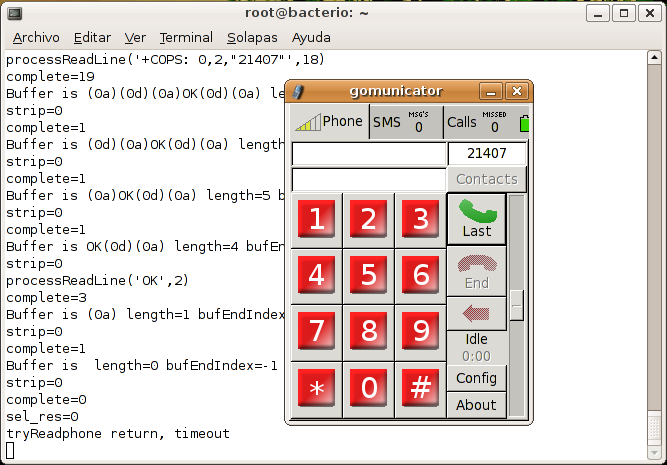Select the 5 key on dialpad
Screen dimensions: 667x465
[x=368, y=275]
